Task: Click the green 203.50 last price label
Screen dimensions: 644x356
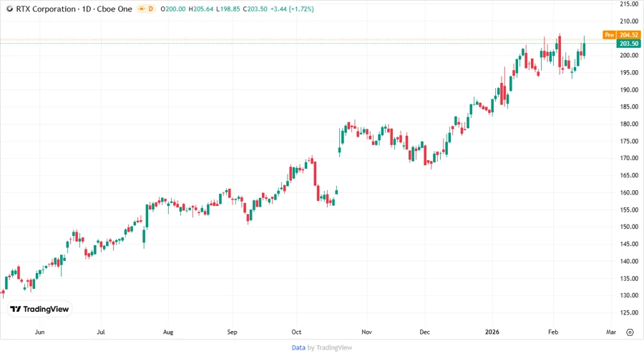Action: [628, 44]
